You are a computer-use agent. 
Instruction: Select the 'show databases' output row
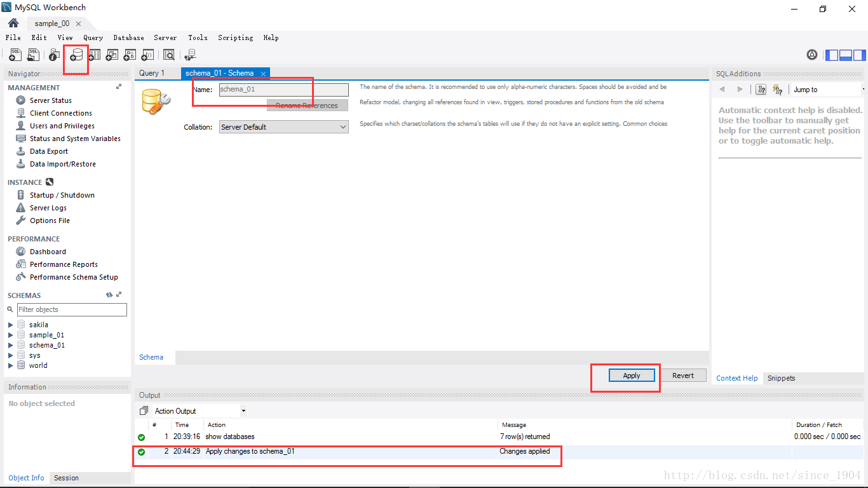[x=499, y=437]
